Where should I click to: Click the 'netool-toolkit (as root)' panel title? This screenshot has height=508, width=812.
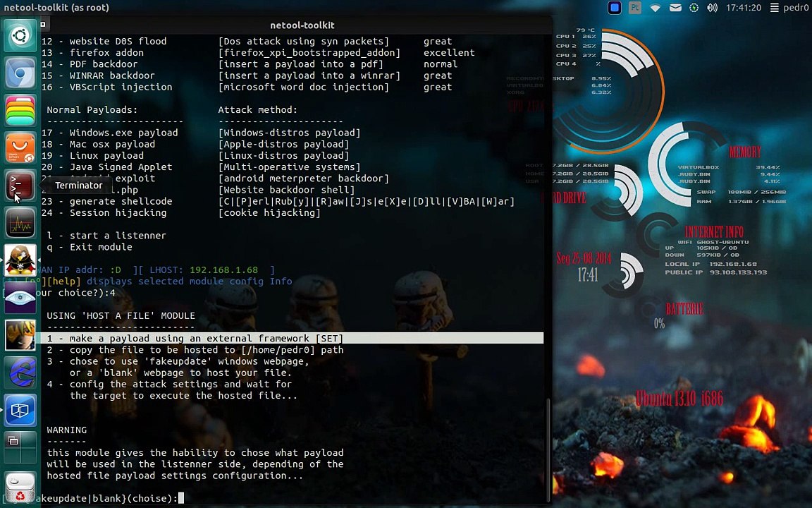[56, 7]
